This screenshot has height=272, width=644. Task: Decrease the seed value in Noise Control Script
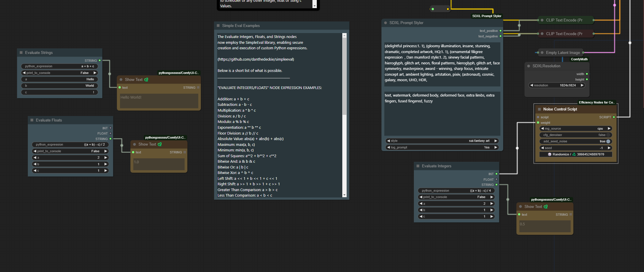tap(542, 148)
